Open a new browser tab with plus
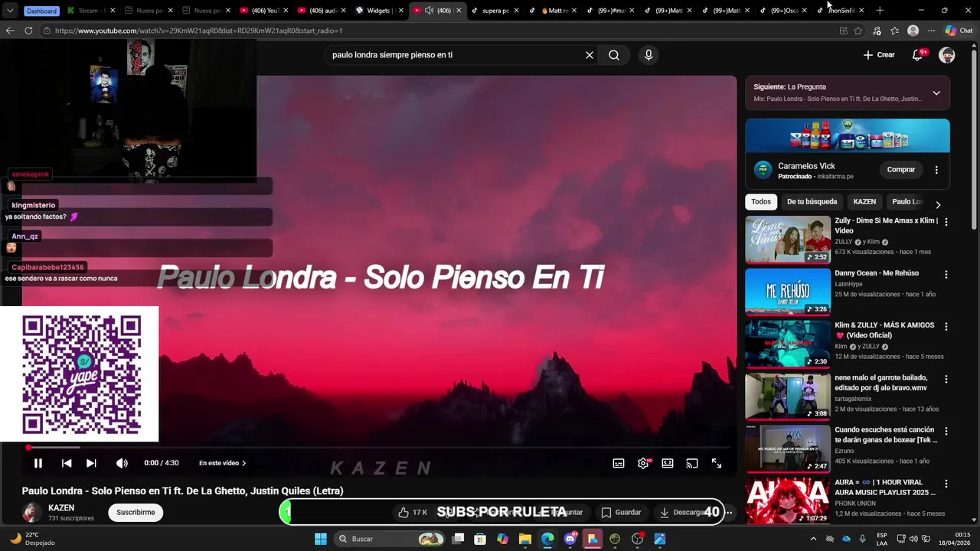 click(880, 11)
